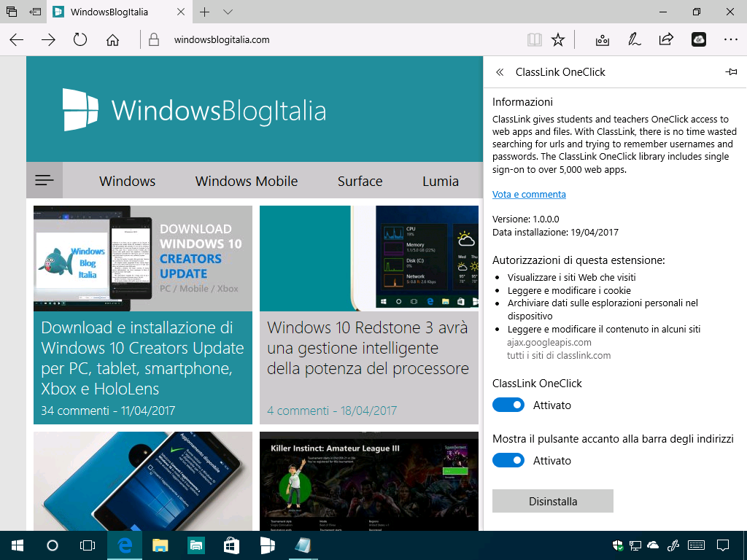Click 4 commenti link
Screen dimensions: 747x560
298,411
